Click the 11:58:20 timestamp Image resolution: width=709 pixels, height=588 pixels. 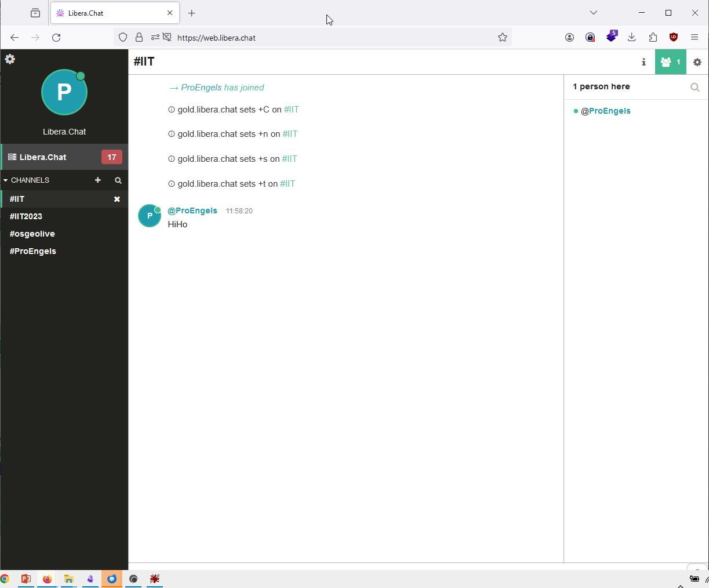[x=239, y=211]
